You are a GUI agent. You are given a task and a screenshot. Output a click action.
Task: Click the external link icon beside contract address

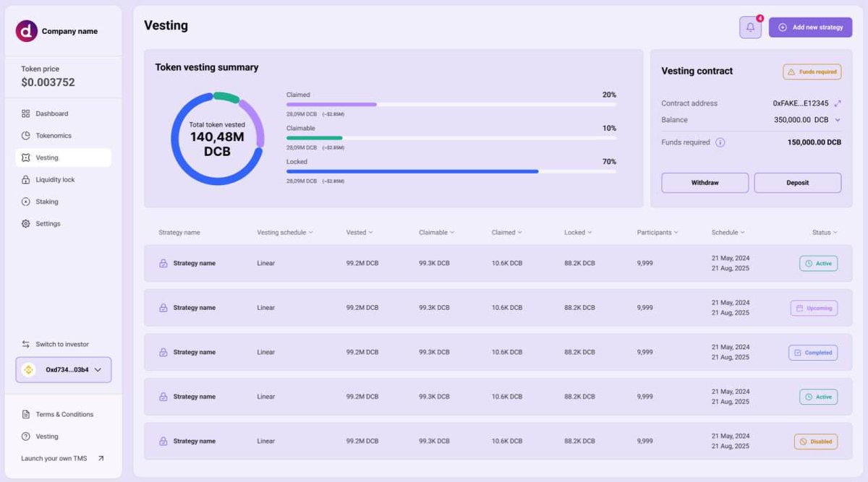[838, 103]
